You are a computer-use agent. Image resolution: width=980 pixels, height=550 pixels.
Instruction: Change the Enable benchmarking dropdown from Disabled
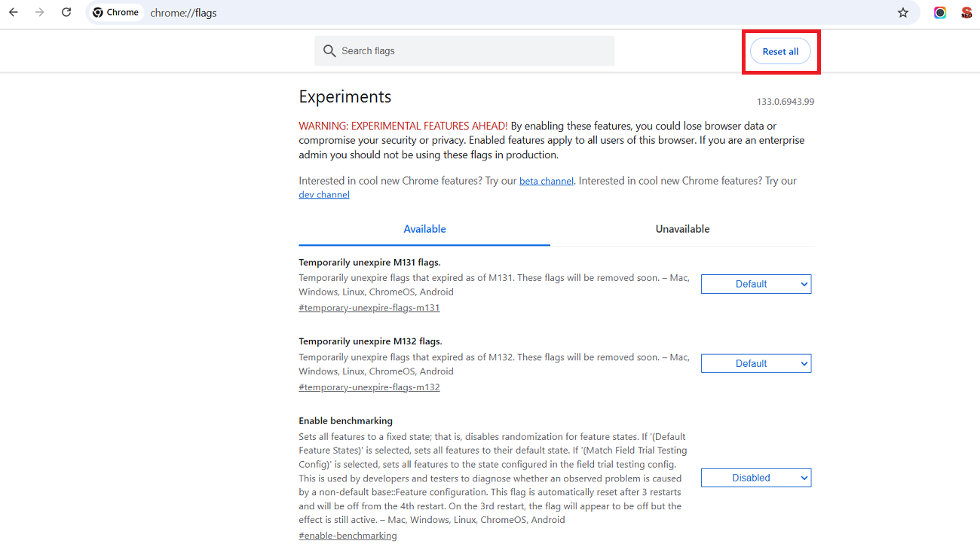755,477
